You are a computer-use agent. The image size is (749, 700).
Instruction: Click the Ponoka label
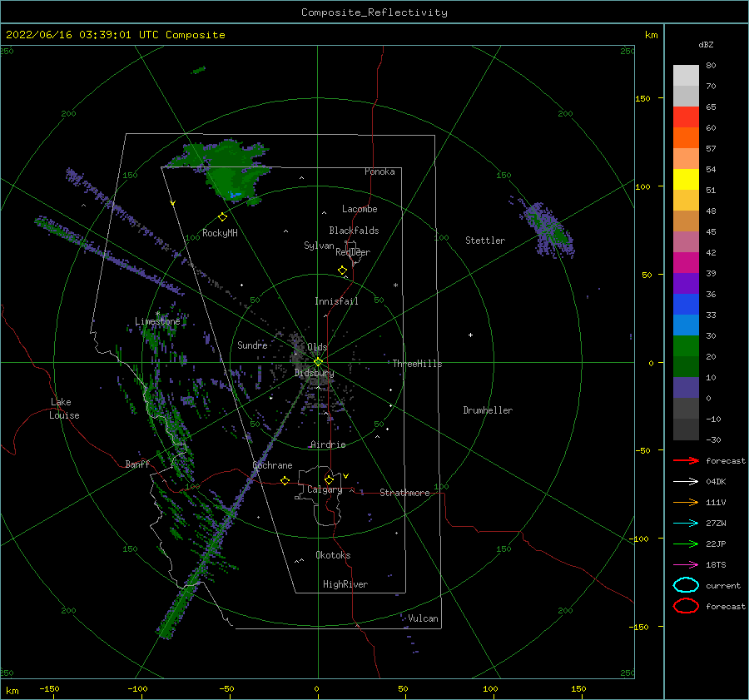[379, 171]
